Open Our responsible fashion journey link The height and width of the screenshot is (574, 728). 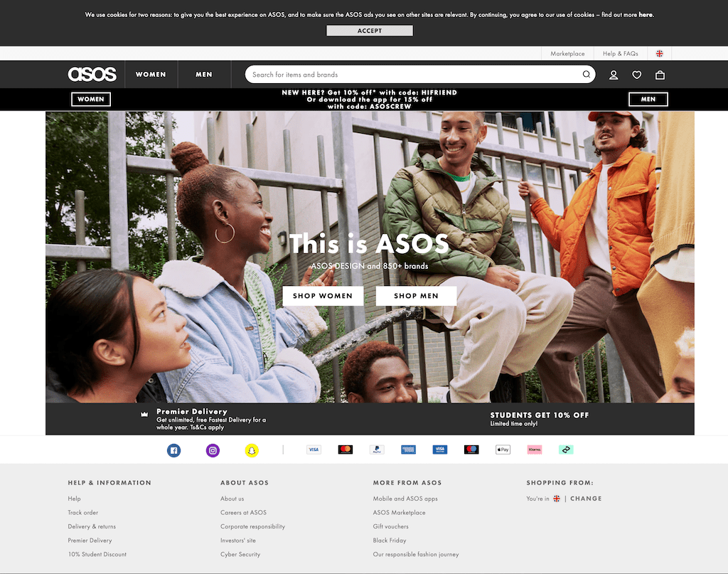pyautogui.click(x=416, y=554)
